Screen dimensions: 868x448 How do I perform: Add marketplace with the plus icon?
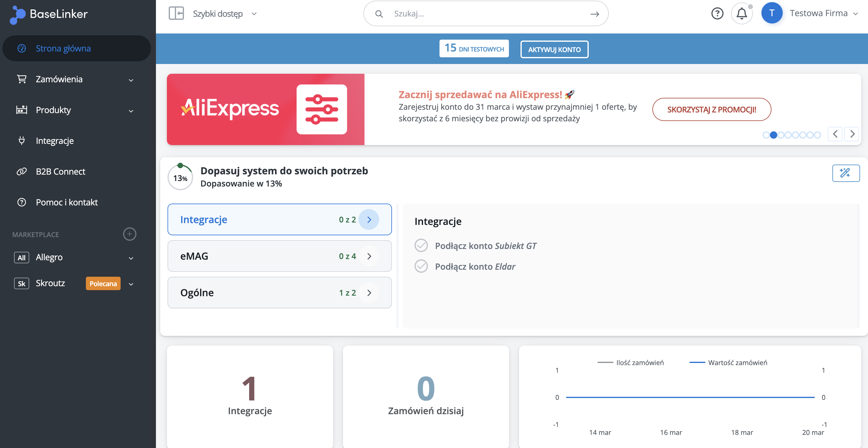tap(129, 234)
